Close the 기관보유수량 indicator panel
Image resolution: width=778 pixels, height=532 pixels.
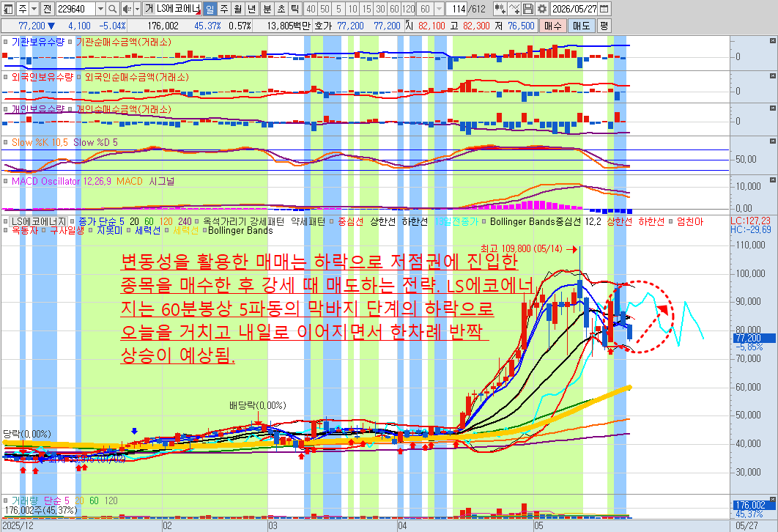pyautogui.click(x=773, y=41)
